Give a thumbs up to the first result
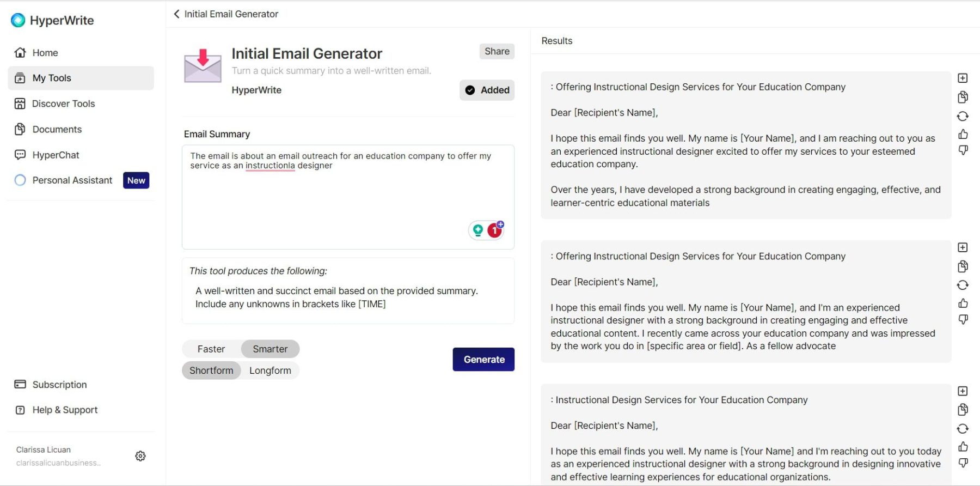The image size is (980, 486). click(x=963, y=133)
